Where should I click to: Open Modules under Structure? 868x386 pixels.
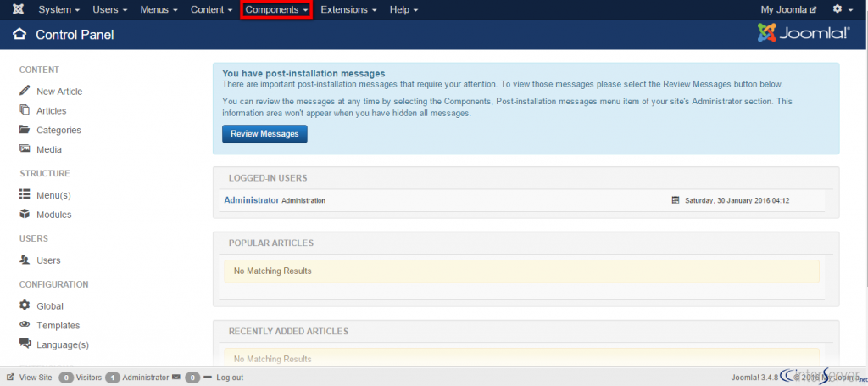click(x=53, y=215)
